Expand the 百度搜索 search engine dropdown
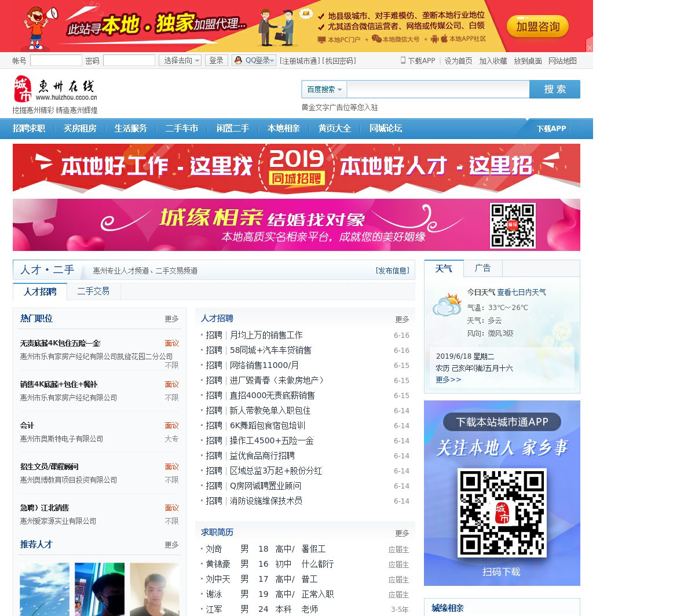The height and width of the screenshot is (616, 695). 324,89
